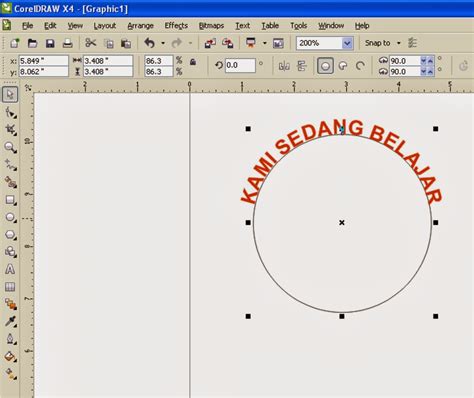
Task: Expand the zoom level dropdown
Action: coord(347,43)
